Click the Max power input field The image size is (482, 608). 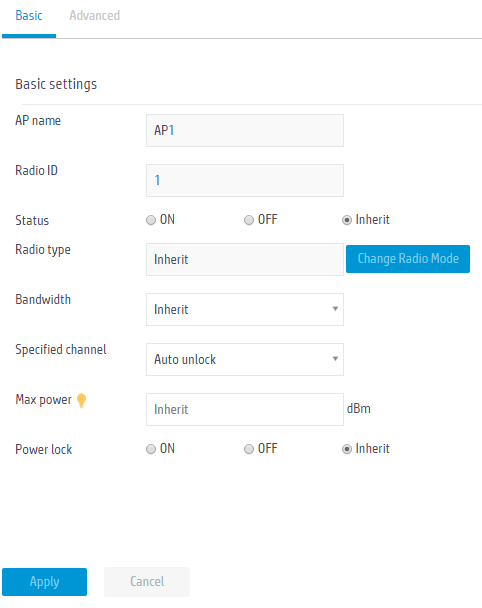coord(245,409)
